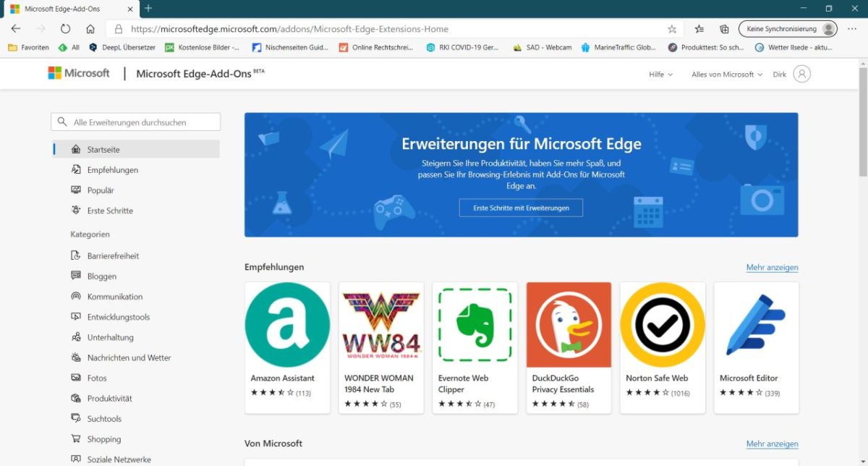Open the 'Alle' favorites menu
The height and width of the screenshot is (466, 868).
coord(71,48)
